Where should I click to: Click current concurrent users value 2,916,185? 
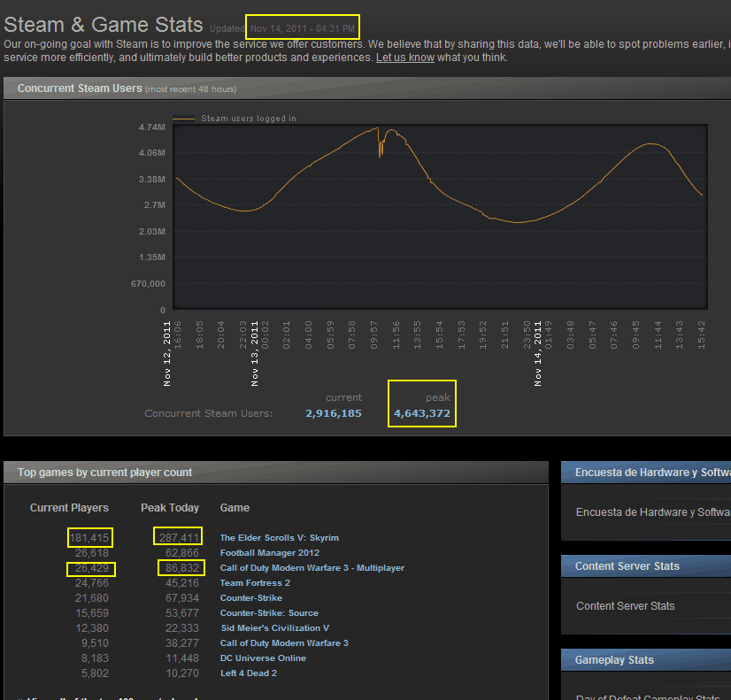pos(334,413)
